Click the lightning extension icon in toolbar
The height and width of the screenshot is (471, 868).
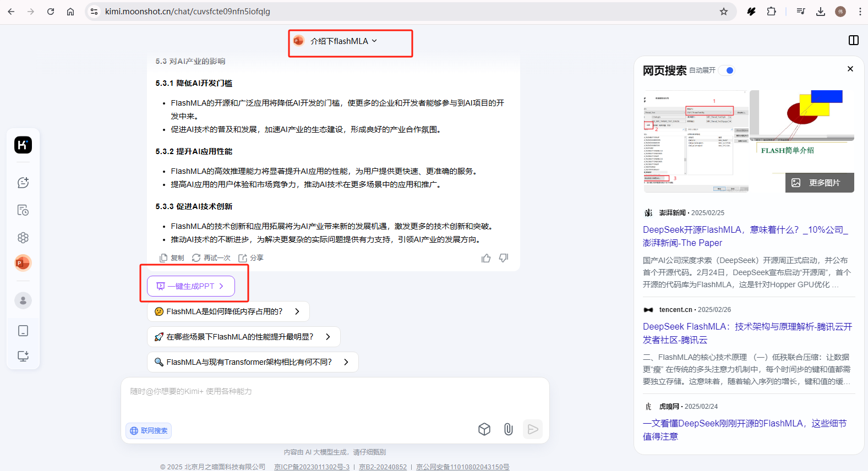(x=751, y=12)
